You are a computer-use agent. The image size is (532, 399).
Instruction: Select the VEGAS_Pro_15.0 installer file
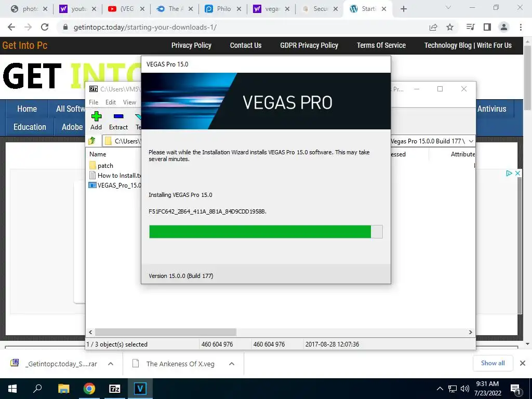pos(115,185)
